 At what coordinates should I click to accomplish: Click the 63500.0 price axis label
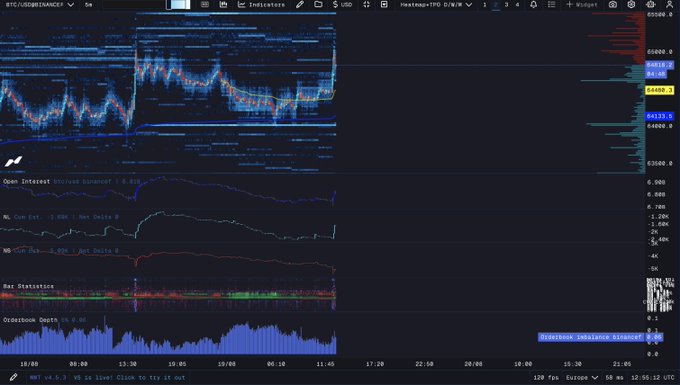click(659, 163)
